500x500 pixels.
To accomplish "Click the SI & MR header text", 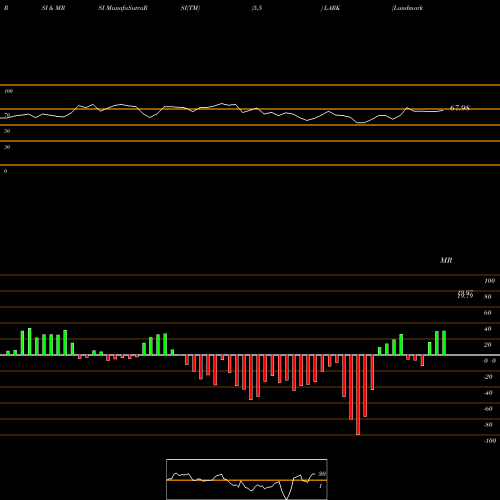I will (x=53, y=8).
